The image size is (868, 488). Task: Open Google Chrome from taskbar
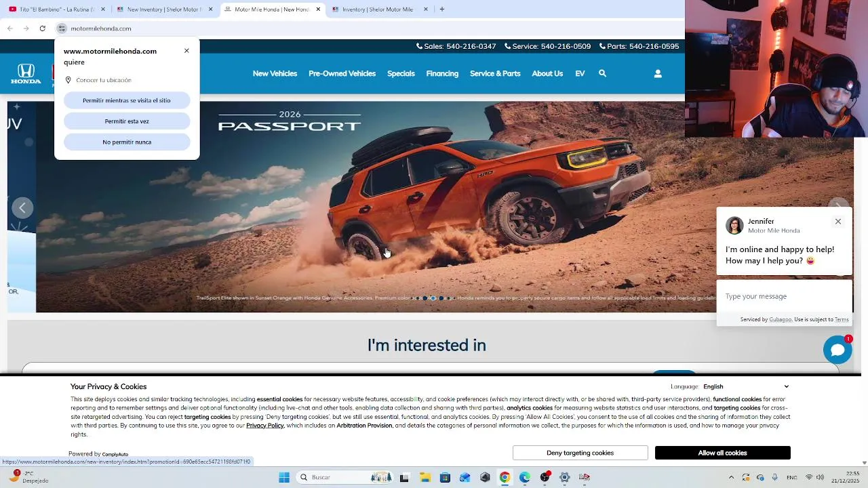point(505,477)
